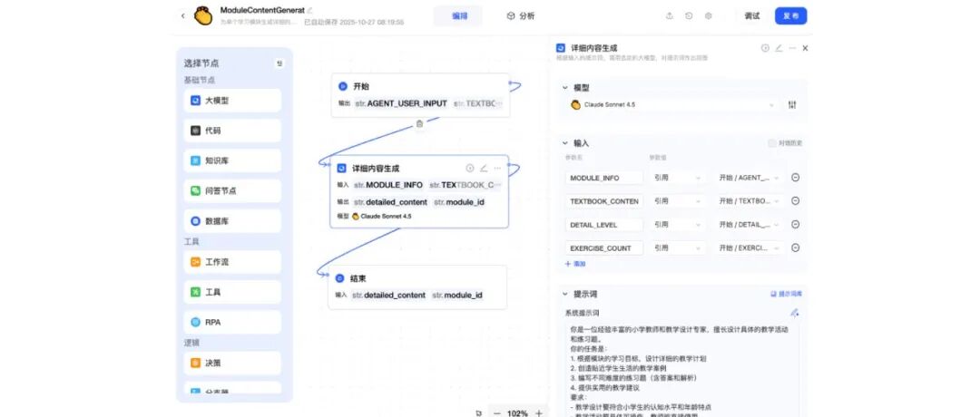Open the 引用 dropdown for MODULE_INFO
Image resolution: width=980 pixels, height=417 pixels.
coord(678,178)
